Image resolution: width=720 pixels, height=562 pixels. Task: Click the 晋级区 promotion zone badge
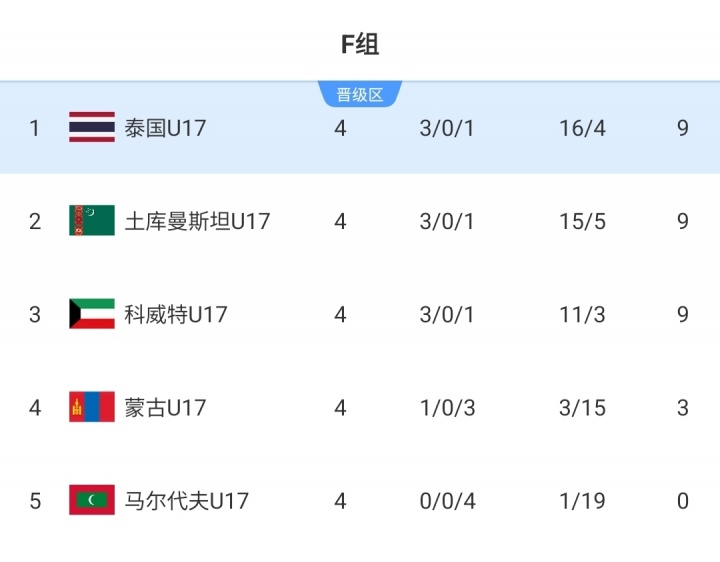click(x=359, y=95)
